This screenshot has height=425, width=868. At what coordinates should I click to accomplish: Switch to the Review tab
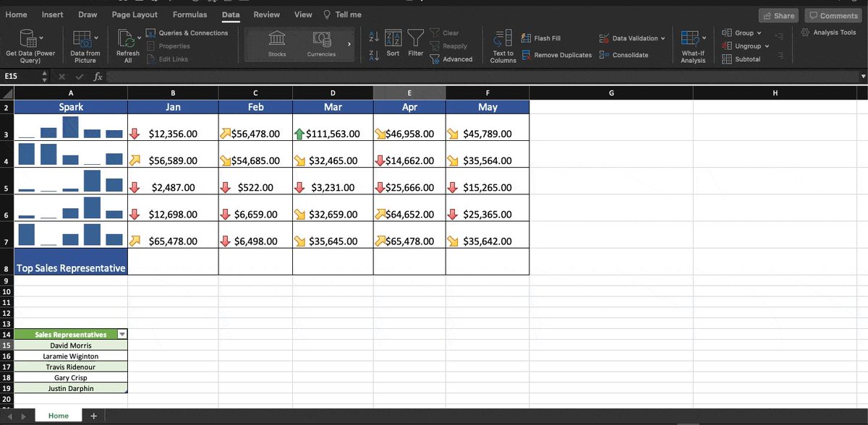pyautogui.click(x=266, y=14)
